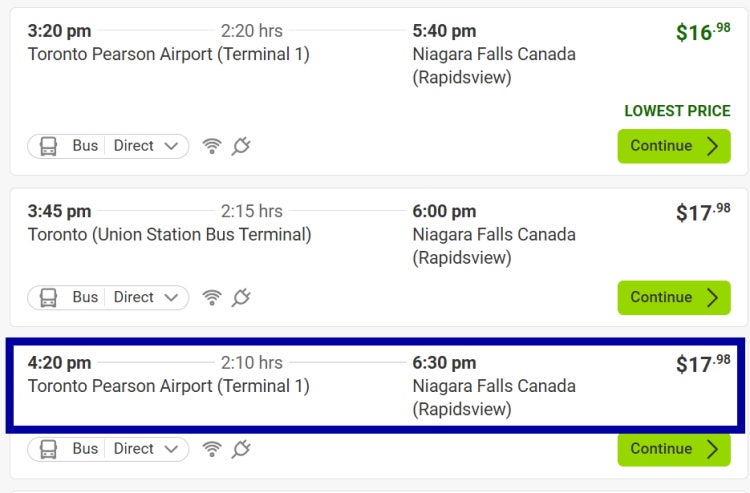Click the Wi-Fi icon on the 3:45 pm trip
This screenshot has height=493, width=750.
point(211,297)
